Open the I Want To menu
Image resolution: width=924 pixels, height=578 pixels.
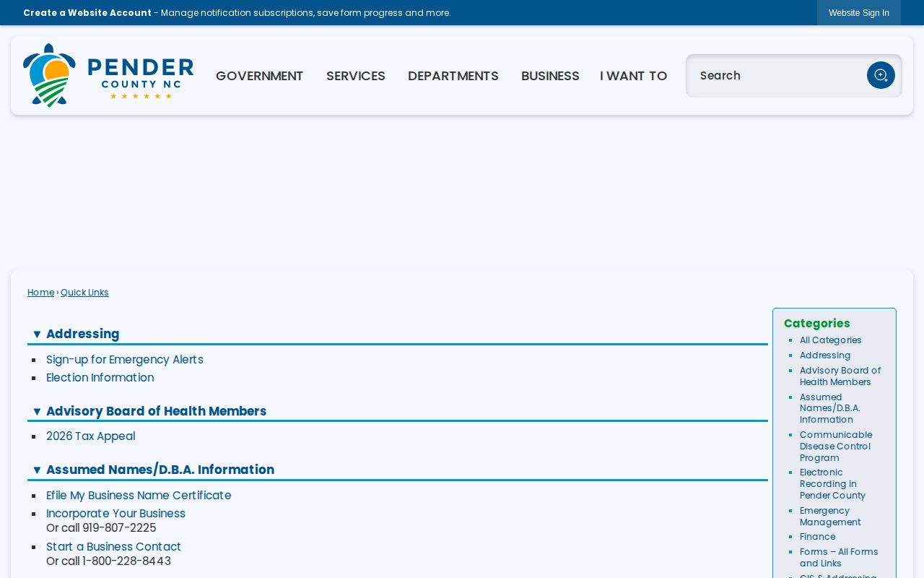(x=634, y=76)
